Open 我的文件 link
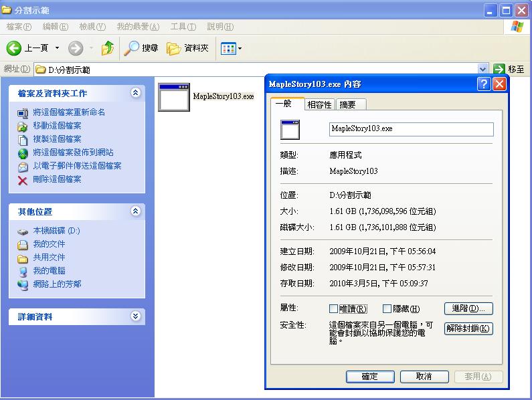The width and height of the screenshot is (532, 400). click(x=49, y=244)
